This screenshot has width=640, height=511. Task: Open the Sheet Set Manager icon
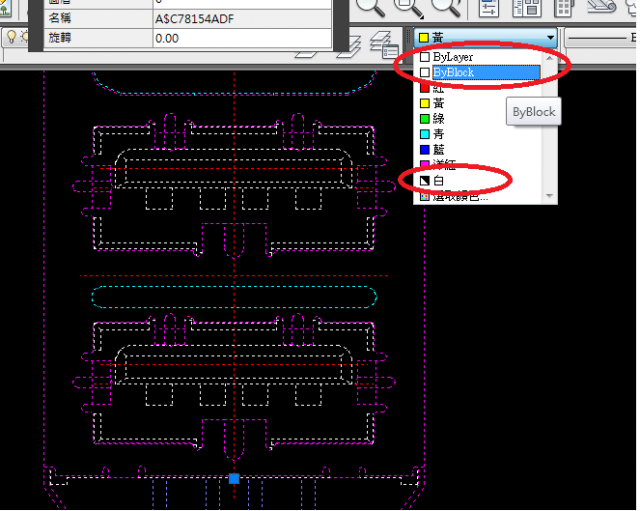(x=601, y=7)
